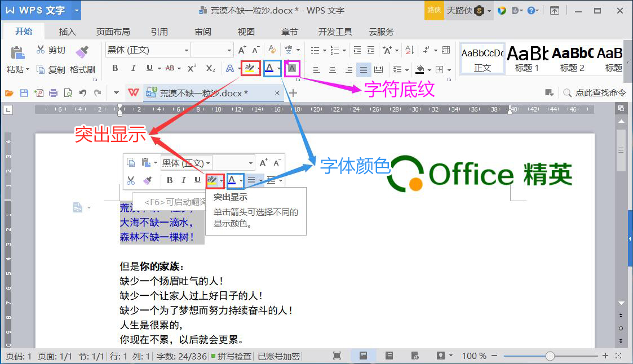Image resolution: width=633 pixels, height=364 pixels.
Task: Toggle Underline in the floating mini toolbar
Action: tap(197, 180)
